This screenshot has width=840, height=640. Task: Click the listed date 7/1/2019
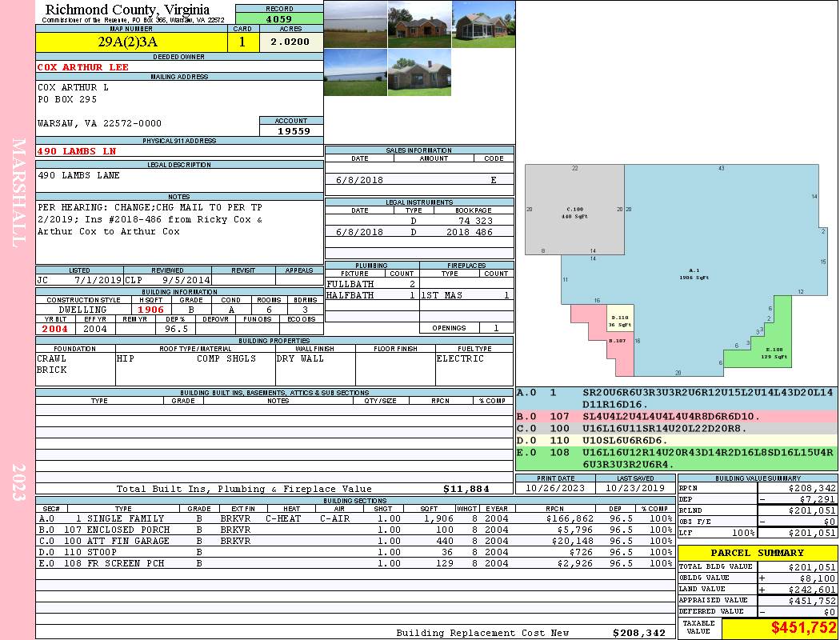pos(98,280)
